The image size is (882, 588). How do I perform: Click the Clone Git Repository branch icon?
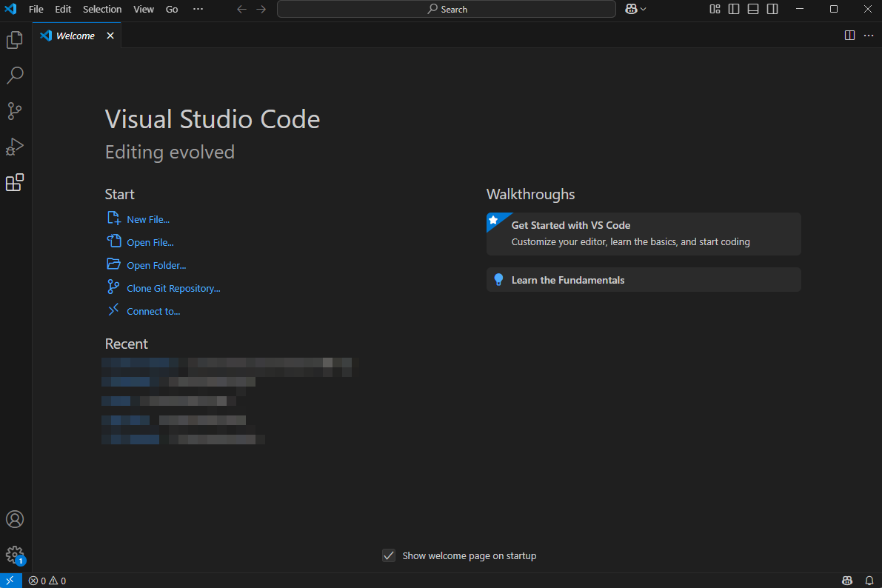pos(113,287)
